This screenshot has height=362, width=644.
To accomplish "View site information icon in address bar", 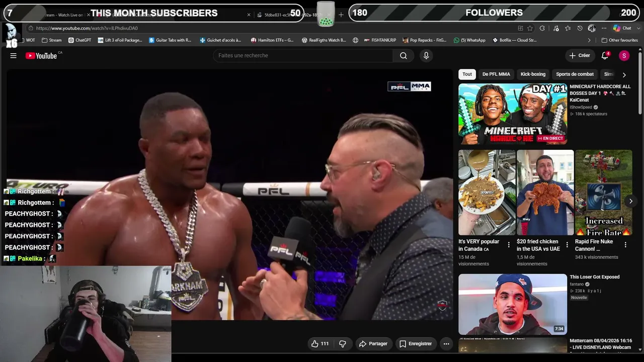I will pos(31,28).
